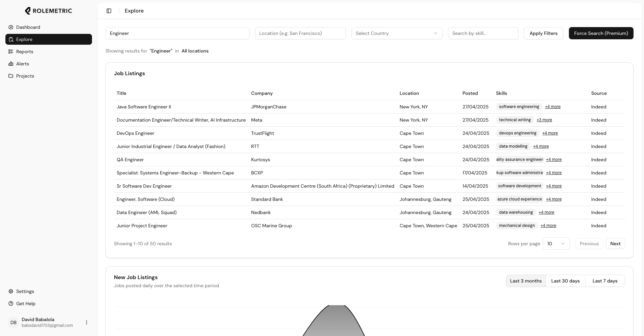Click the Projects folder icon
644x336 pixels.
pos(11,76)
